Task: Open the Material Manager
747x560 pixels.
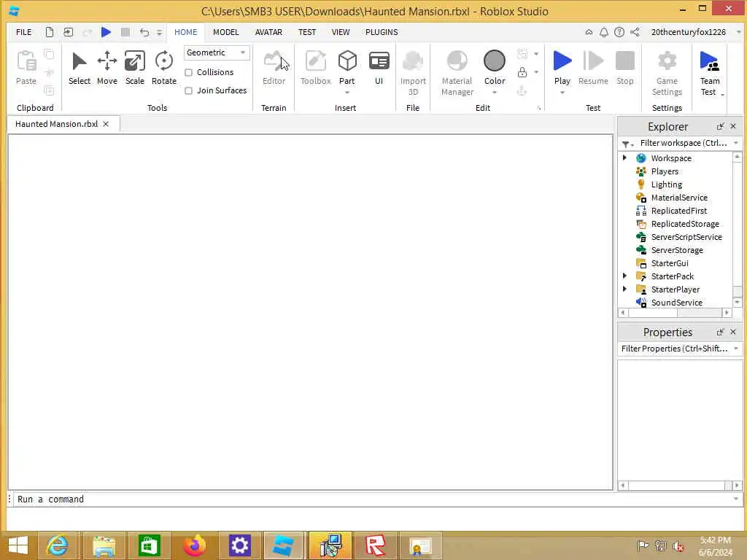Action: tap(457, 73)
